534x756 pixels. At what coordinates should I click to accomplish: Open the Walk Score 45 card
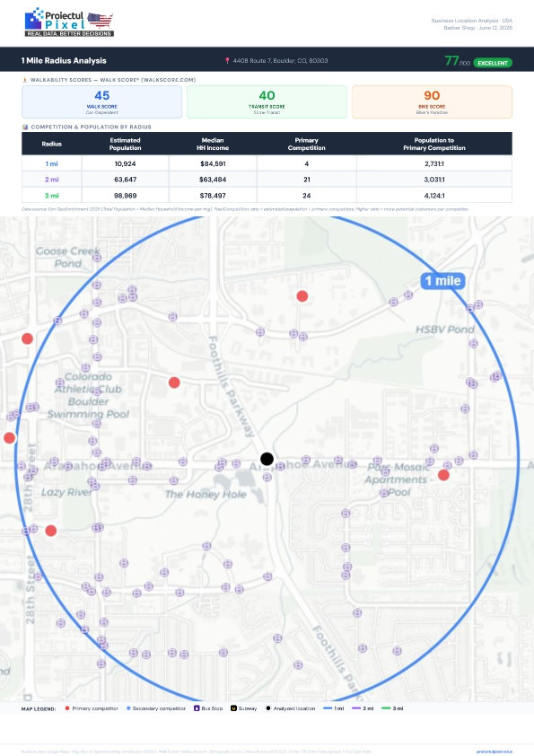click(101, 101)
